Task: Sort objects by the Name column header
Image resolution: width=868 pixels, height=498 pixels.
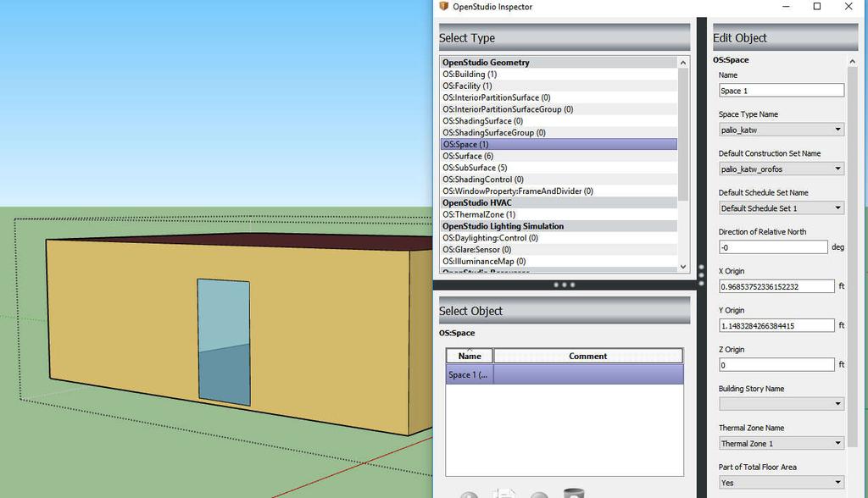Action: (470, 356)
